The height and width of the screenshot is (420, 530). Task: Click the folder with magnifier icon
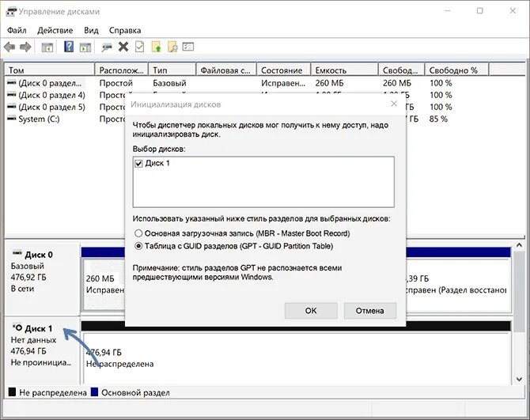coord(172,47)
